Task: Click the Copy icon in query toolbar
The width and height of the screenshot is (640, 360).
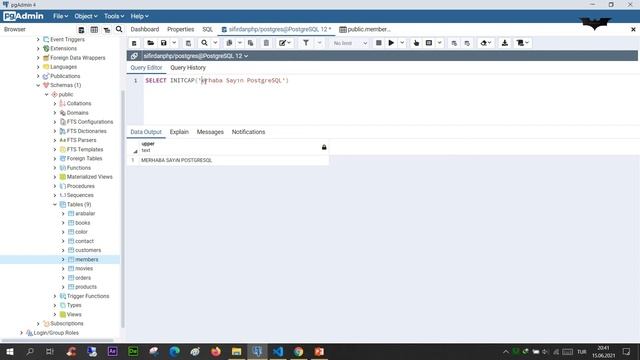Action: (229, 43)
